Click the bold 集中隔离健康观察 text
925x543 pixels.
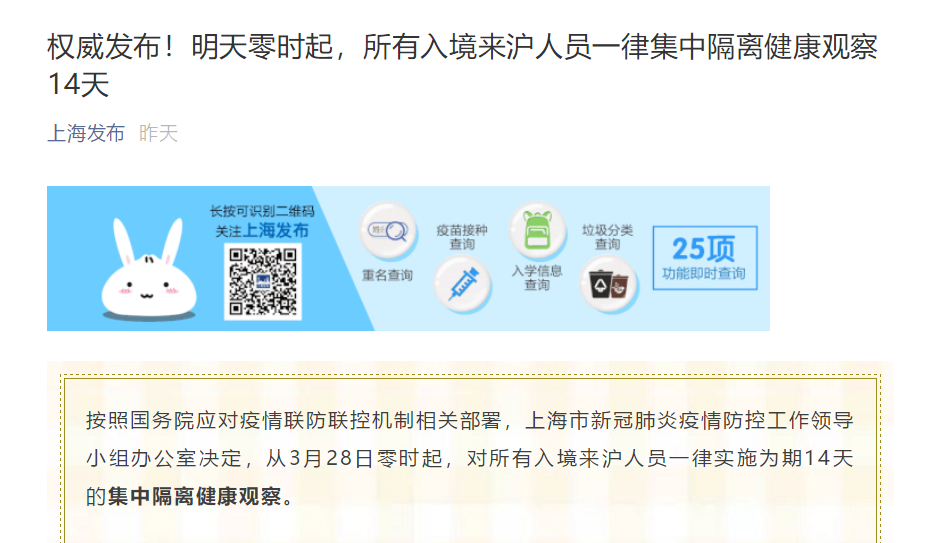tap(194, 496)
